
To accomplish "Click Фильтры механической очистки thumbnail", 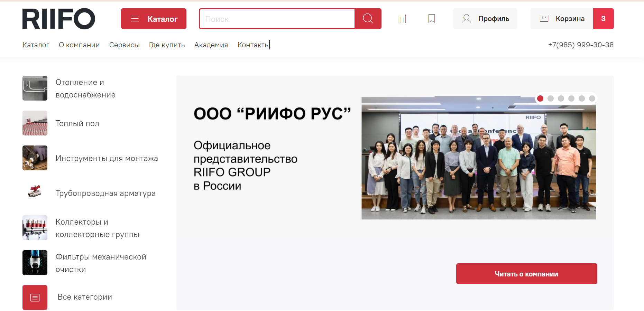I will 35,263.
